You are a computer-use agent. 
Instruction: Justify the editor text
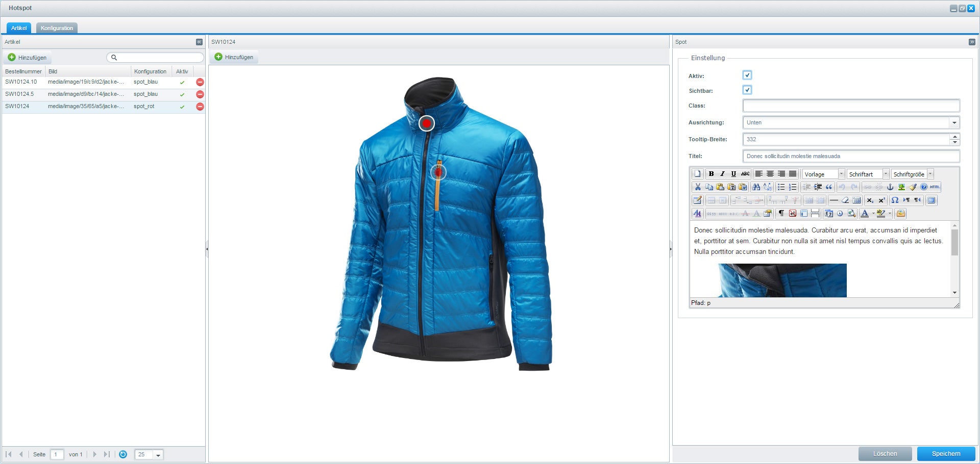pyautogui.click(x=793, y=174)
